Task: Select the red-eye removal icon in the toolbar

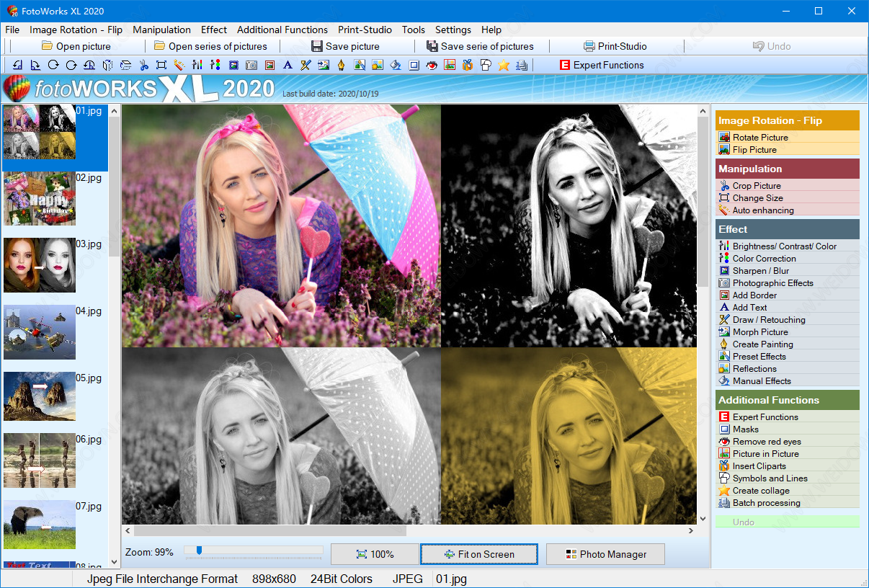Action: [x=432, y=65]
